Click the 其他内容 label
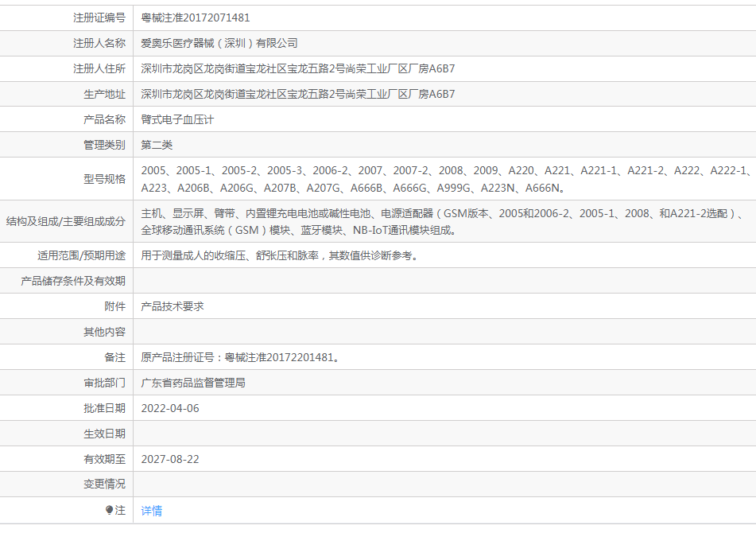 point(105,332)
